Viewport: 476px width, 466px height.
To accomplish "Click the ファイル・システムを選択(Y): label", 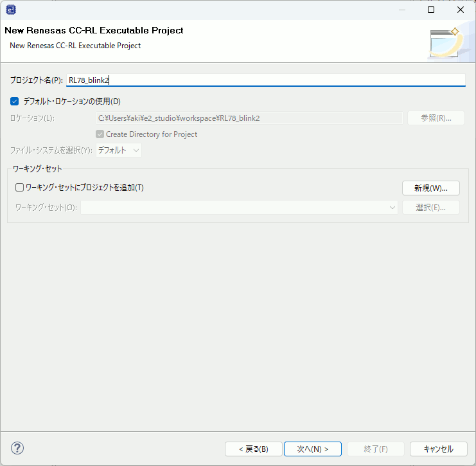I will pyautogui.click(x=51, y=150).
